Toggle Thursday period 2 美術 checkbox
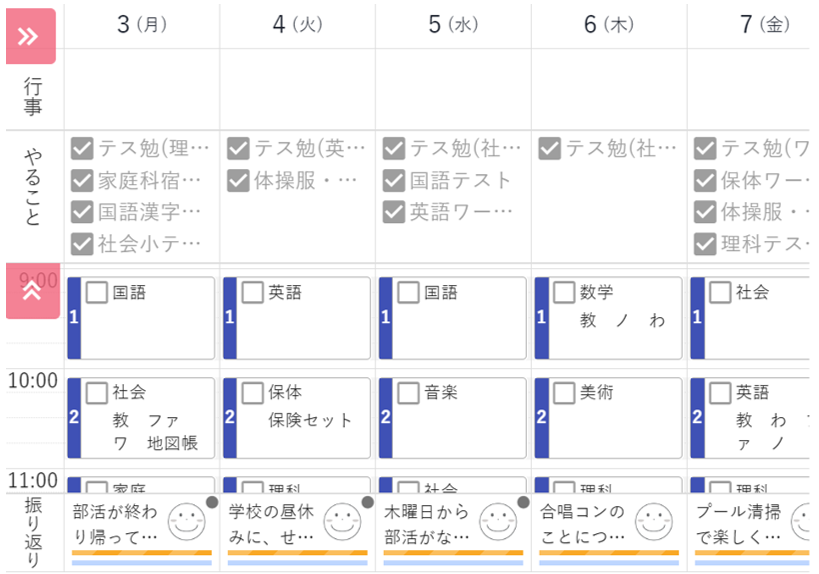 564,393
